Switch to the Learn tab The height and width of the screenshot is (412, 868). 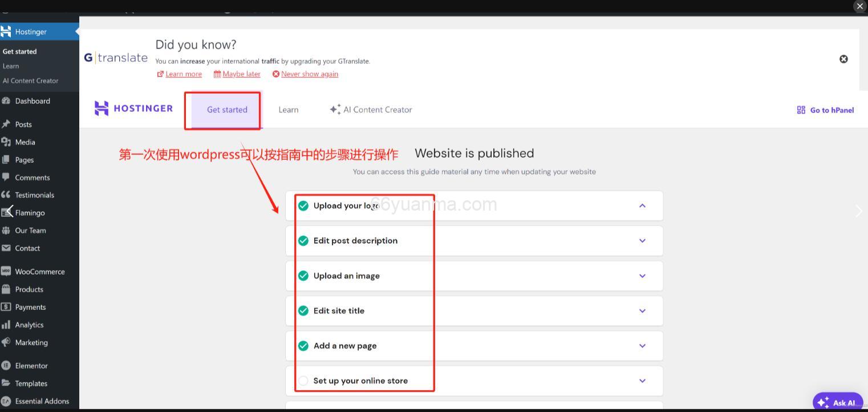point(288,110)
